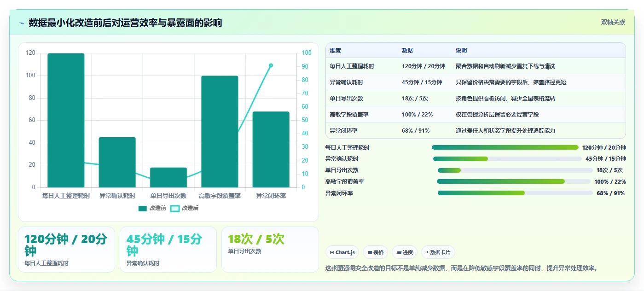
Task: Click the footer note starting 这张图强调安全改造
Action: (463, 268)
